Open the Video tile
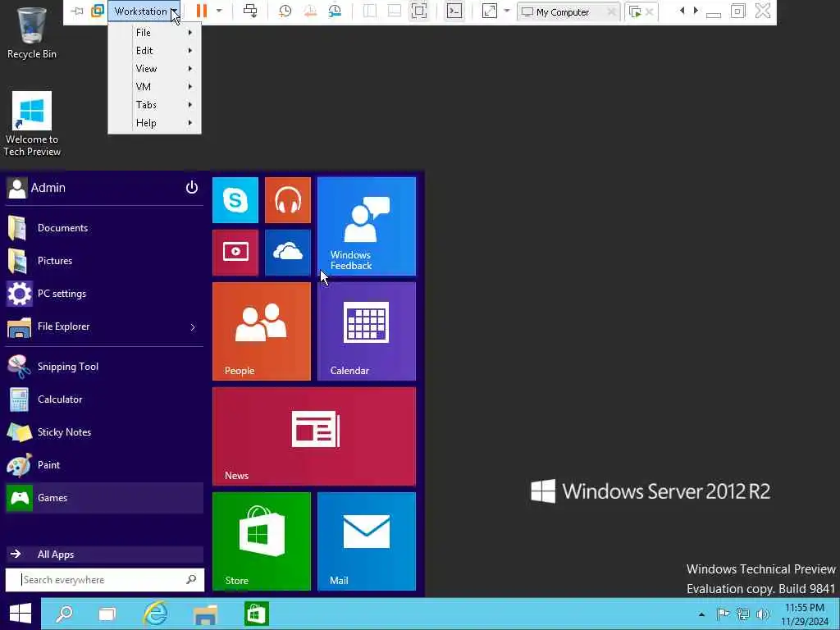 tap(235, 253)
